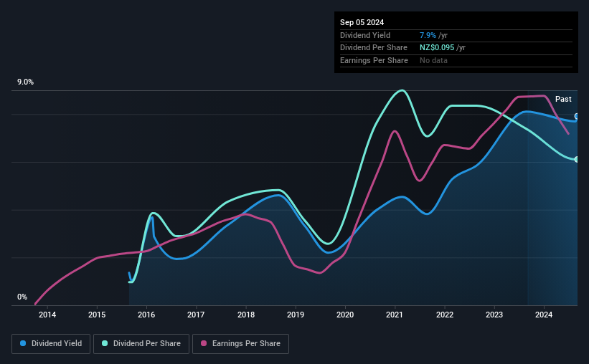Toggle the Dividend Yield legend button

click(x=51, y=344)
